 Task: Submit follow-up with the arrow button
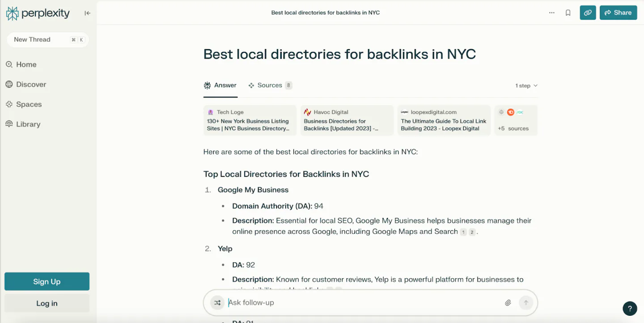[526, 303]
